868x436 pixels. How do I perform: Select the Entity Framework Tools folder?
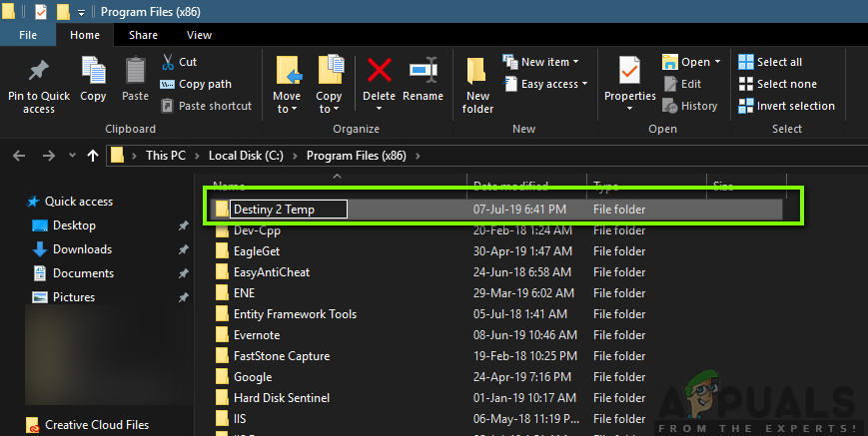pos(295,314)
